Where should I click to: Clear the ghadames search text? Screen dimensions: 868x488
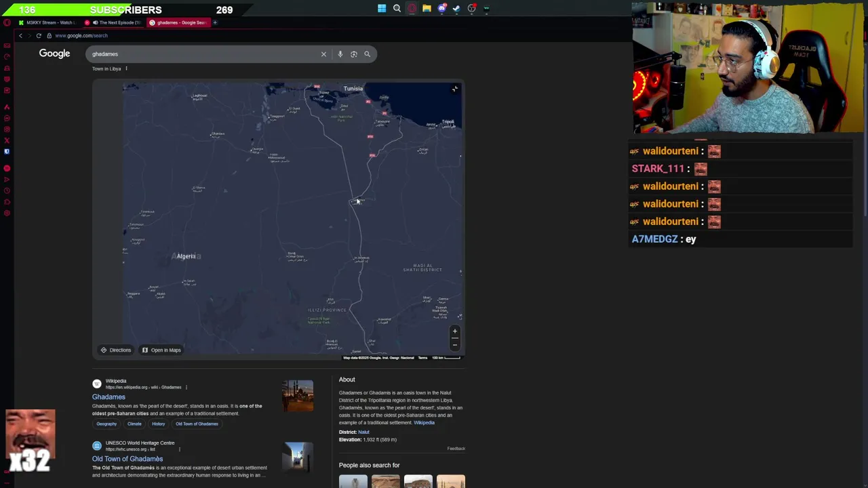[x=323, y=54]
